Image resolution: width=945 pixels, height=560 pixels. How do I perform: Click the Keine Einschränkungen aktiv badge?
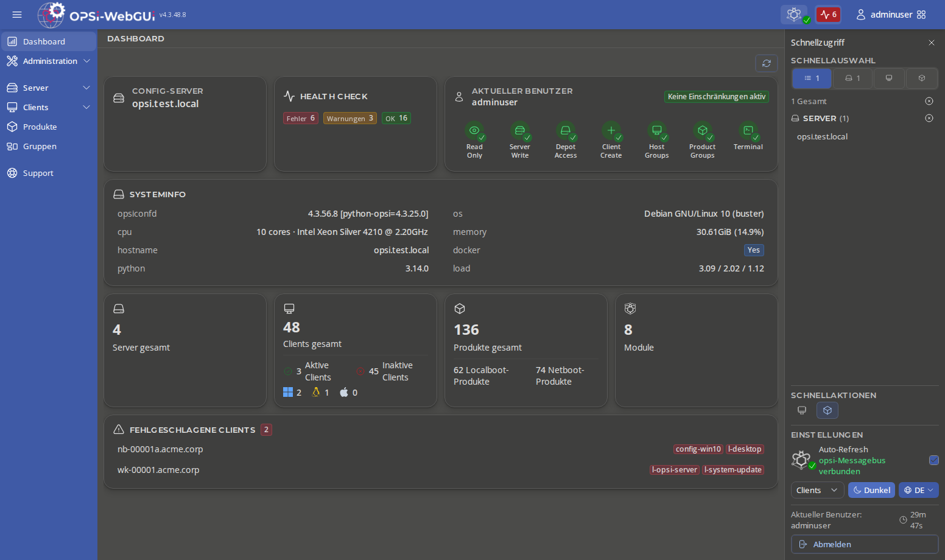tap(717, 97)
